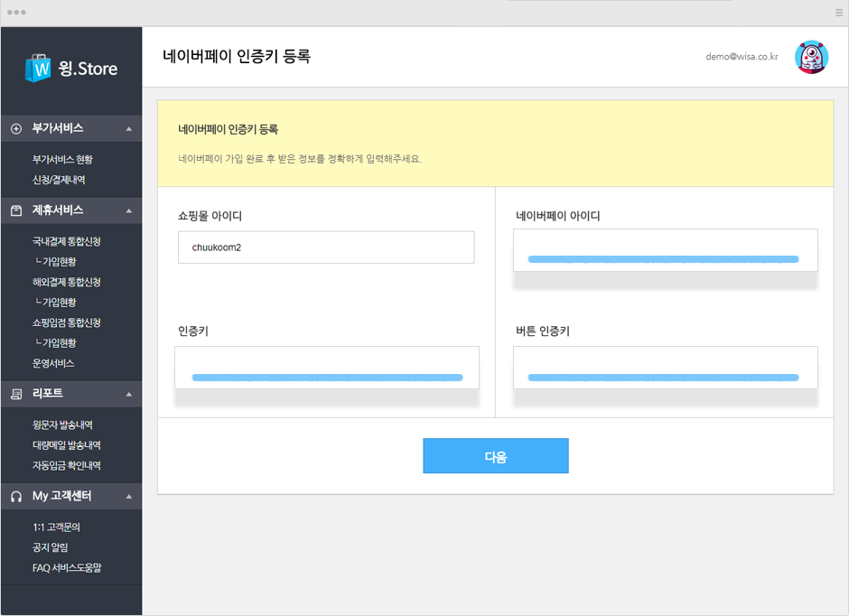Open 윙문자 발송내역 report
The image size is (849, 616).
point(62,425)
